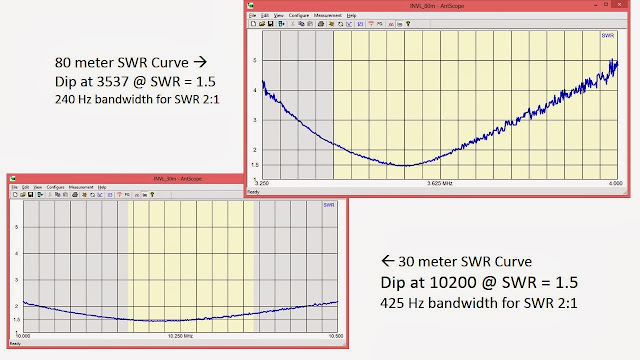
Task: Click blue graph icon in 80m window toolbar
Action: [349, 24]
